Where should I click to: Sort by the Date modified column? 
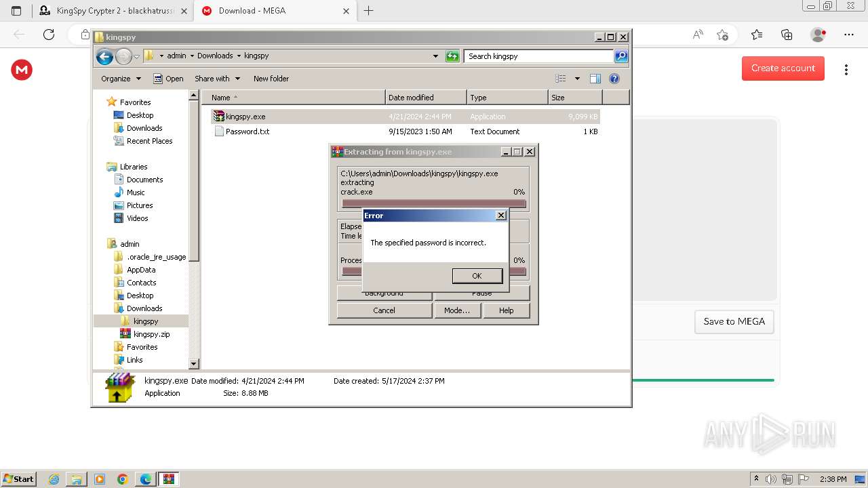[426, 98]
